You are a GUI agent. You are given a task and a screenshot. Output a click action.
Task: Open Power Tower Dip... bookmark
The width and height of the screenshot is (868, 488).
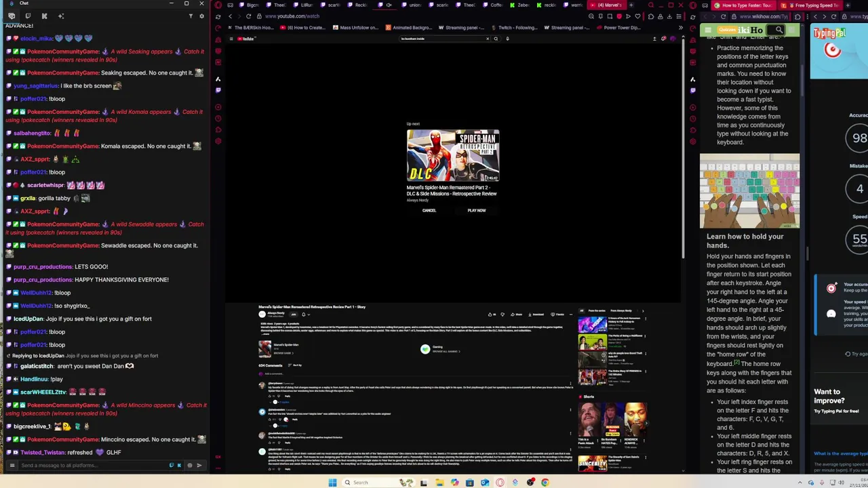[618, 28]
